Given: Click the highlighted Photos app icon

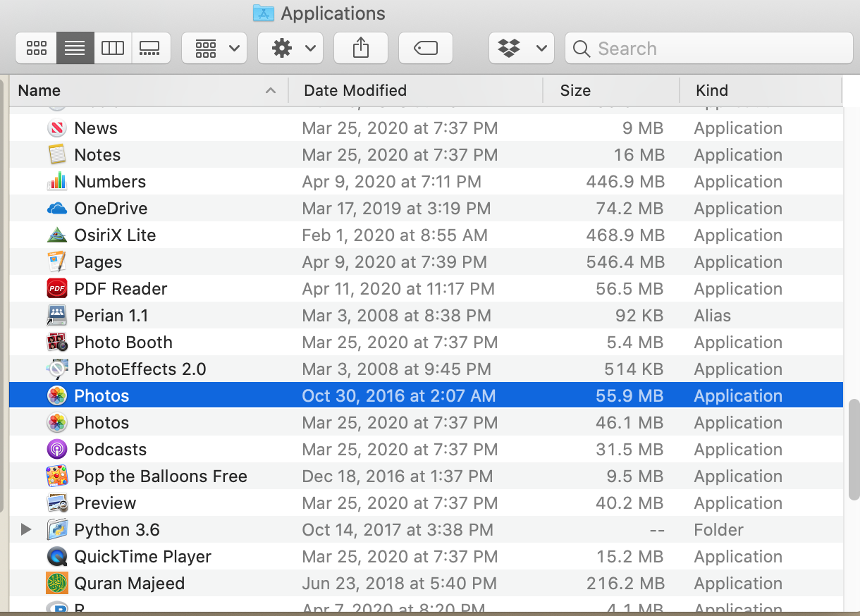Looking at the screenshot, I should (x=57, y=396).
